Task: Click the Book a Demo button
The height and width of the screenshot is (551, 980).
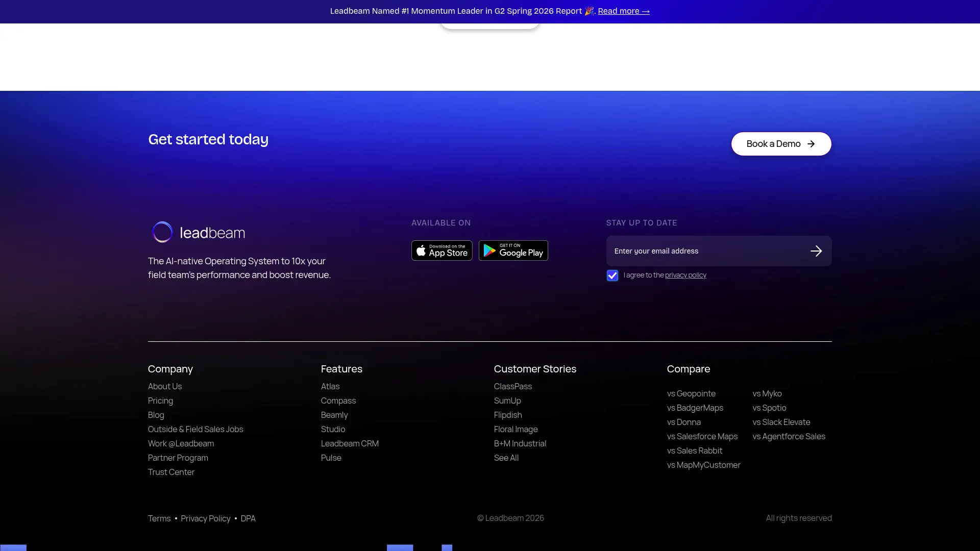Action: [x=781, y=144]
